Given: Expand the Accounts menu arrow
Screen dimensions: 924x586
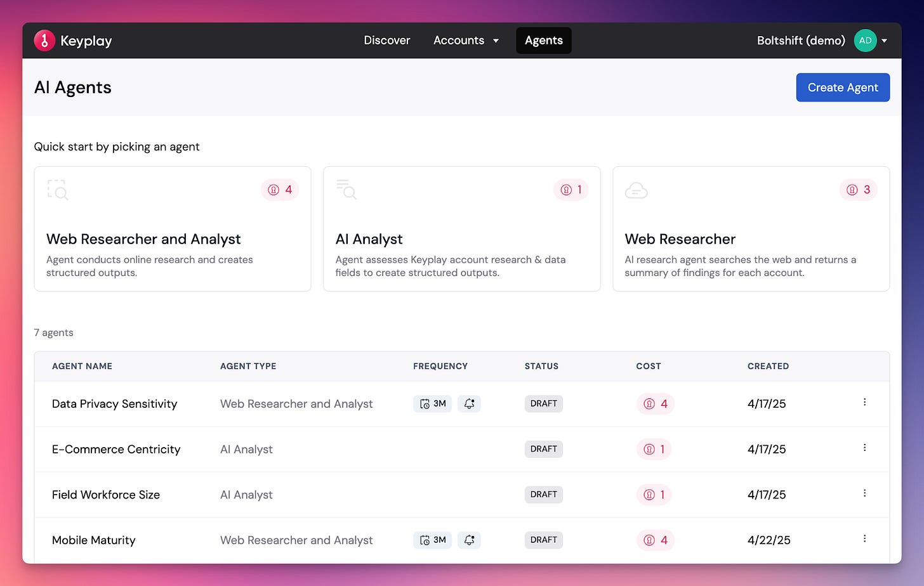Looking at the screenshot, I should [x=496, y=41].
